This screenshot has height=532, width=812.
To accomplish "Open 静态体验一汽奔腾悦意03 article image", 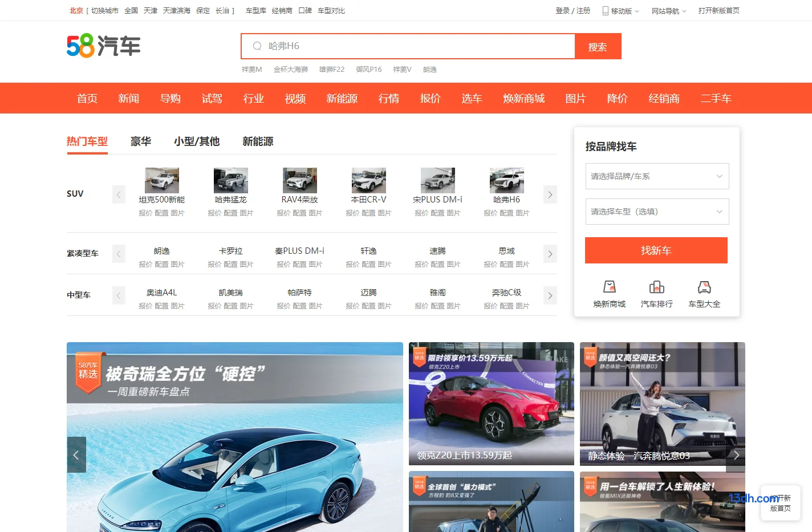I will click(x=663, y=404).
